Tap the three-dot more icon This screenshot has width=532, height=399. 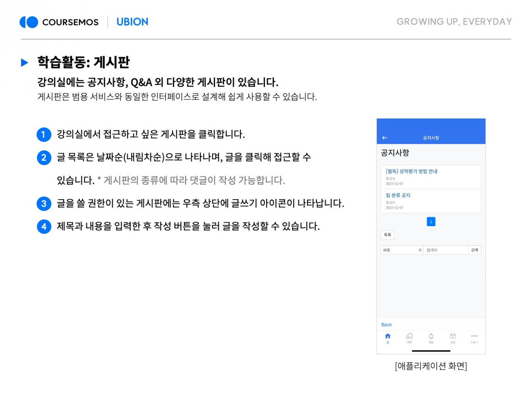click(x=474, y=337)
